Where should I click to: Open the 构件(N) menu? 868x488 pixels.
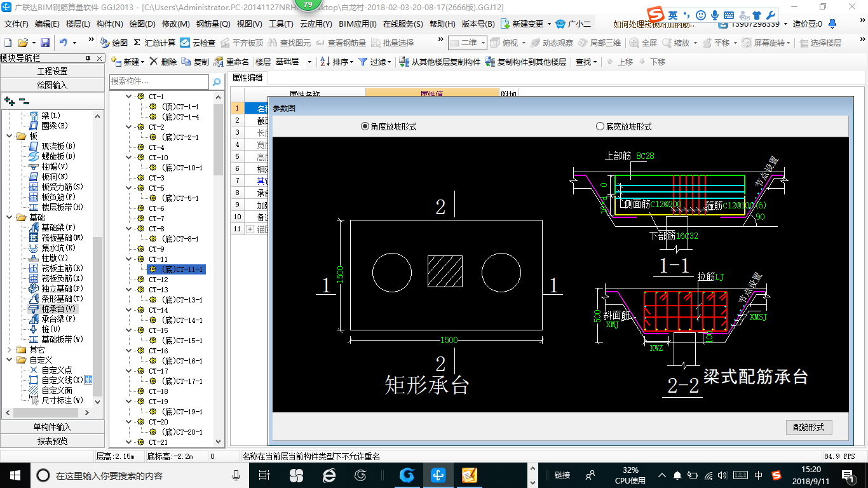pos(109,24)
